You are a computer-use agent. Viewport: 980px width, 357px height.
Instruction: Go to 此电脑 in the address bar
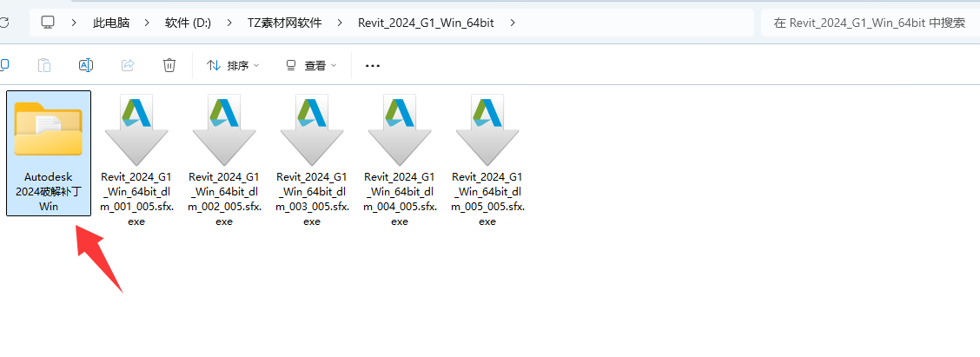point(110,23)
